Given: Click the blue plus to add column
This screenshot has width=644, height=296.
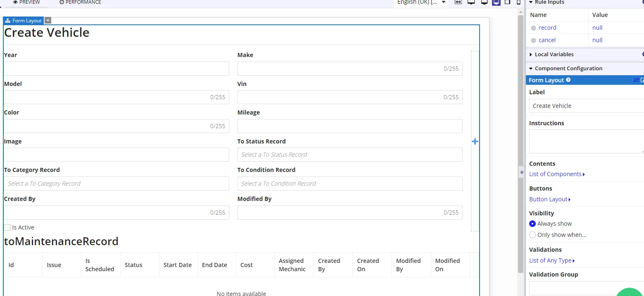Looking at the screenshot, I should (475, 141).
